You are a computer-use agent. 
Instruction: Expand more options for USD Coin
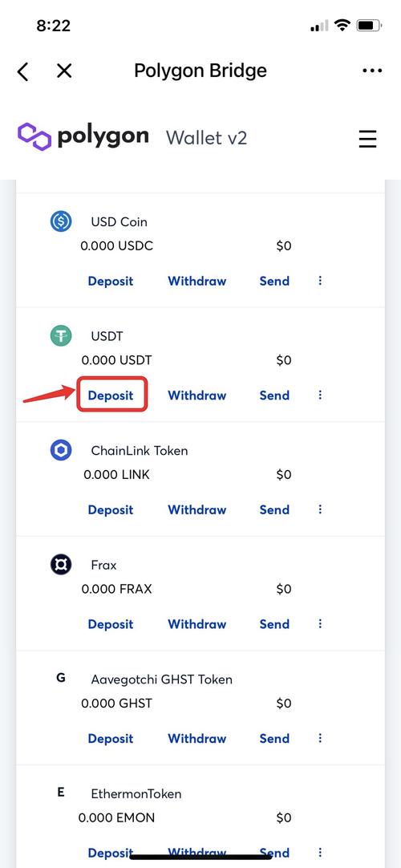point(320,281)
